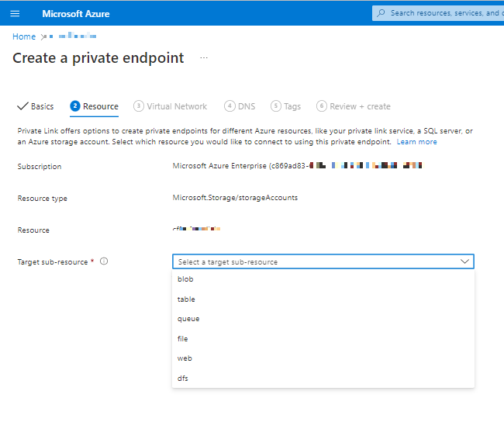
Task: Click the Resource type label
Action: point(43,199)
